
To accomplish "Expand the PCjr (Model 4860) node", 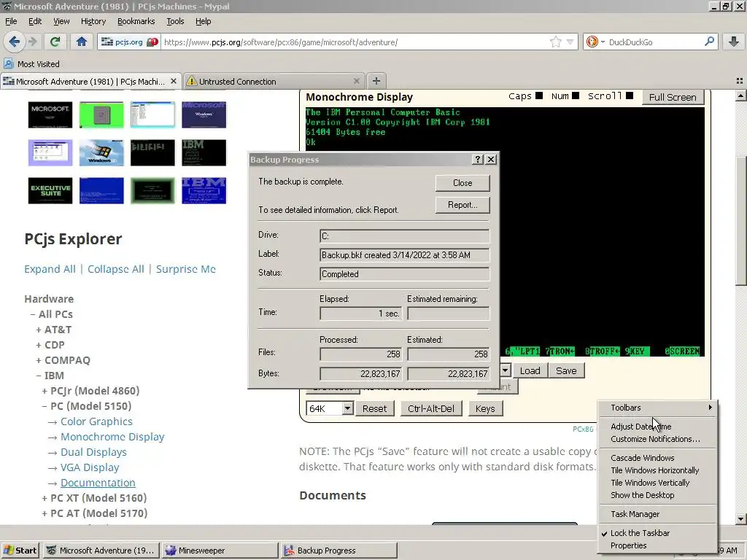I will [44, 391].
